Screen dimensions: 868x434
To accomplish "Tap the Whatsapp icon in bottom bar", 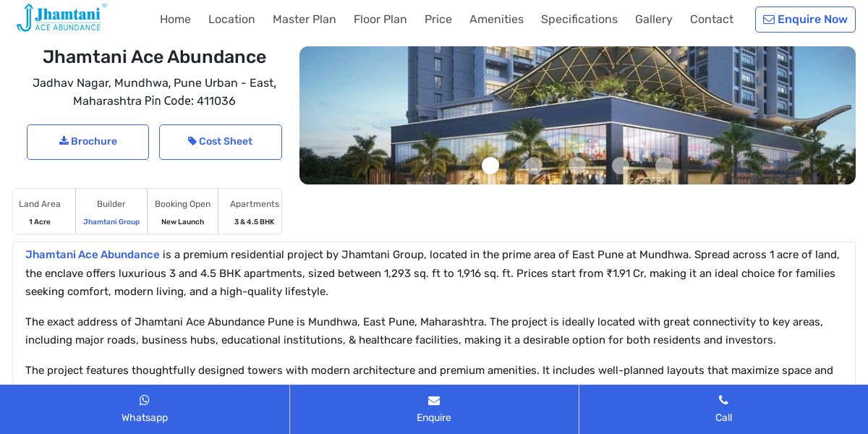I will [145, 400].
